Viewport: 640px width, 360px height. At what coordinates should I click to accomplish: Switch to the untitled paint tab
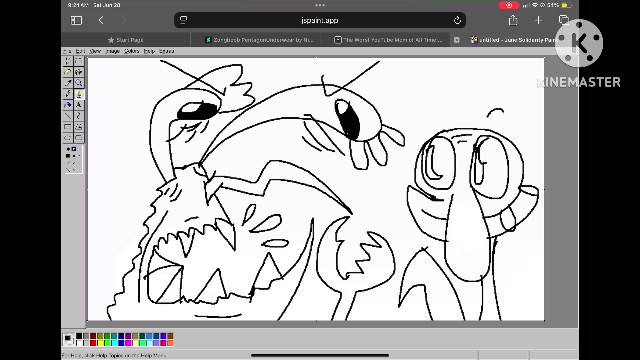coord(514,40)
